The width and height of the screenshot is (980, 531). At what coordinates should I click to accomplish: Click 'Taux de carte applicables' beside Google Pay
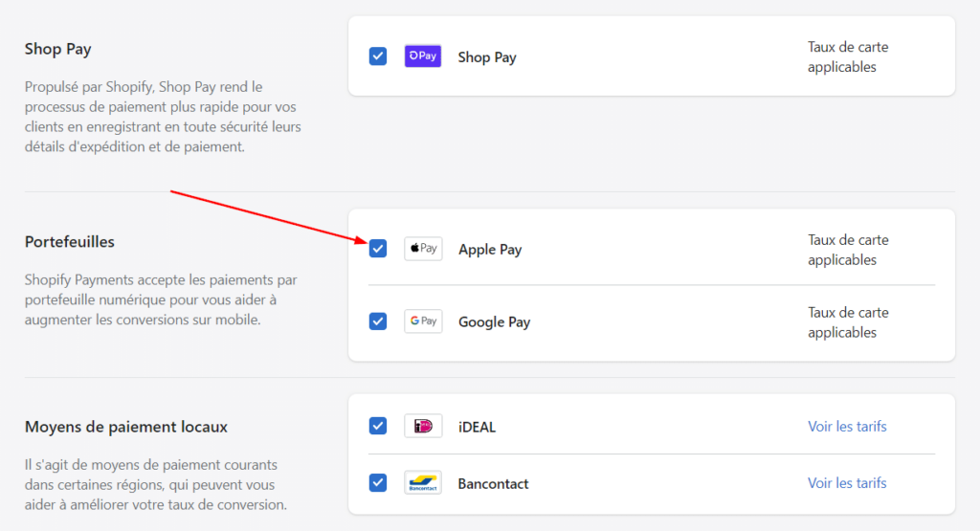(x=848, y=322)
